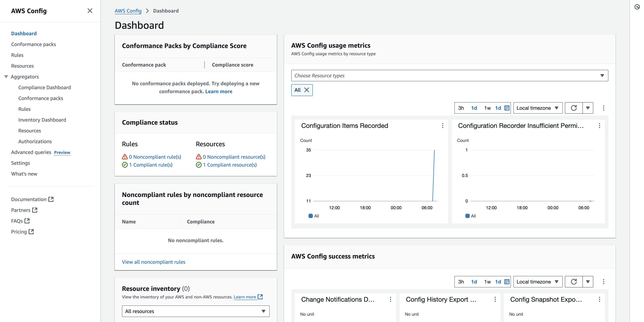The width and height of the screenshot is (644, 322).
Task: Click Learn more for conformance packs
Action: 219,92
